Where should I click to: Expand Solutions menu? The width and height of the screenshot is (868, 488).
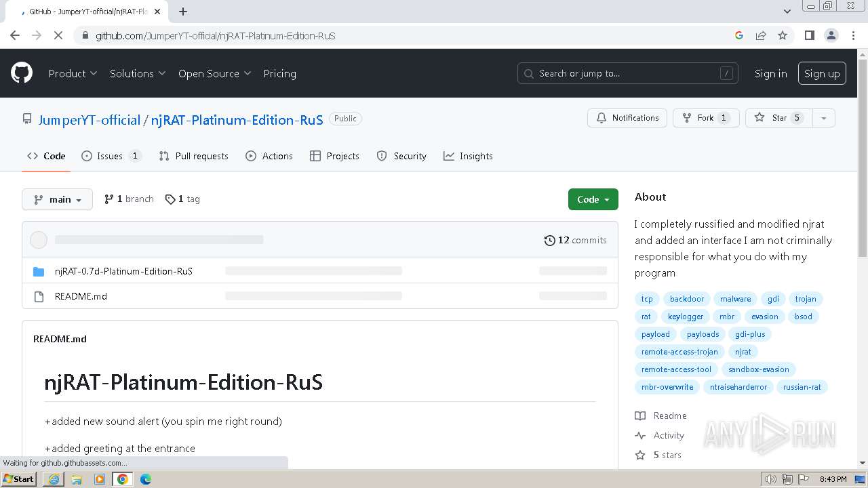[138, 73]
